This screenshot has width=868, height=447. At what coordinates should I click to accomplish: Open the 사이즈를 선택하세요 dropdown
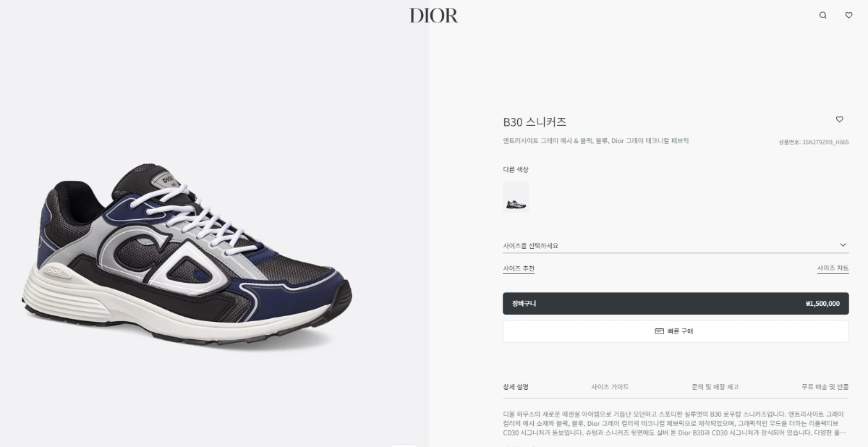coord(676,245)
